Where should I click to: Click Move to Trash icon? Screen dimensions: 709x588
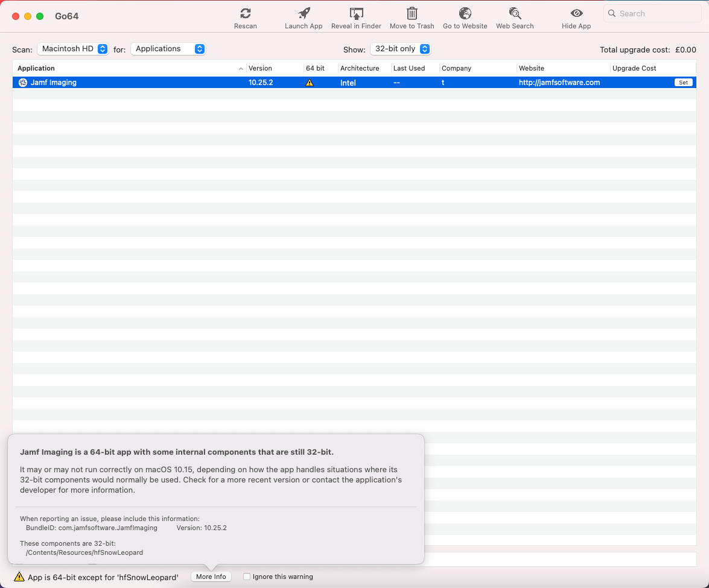tap(412, 14)
